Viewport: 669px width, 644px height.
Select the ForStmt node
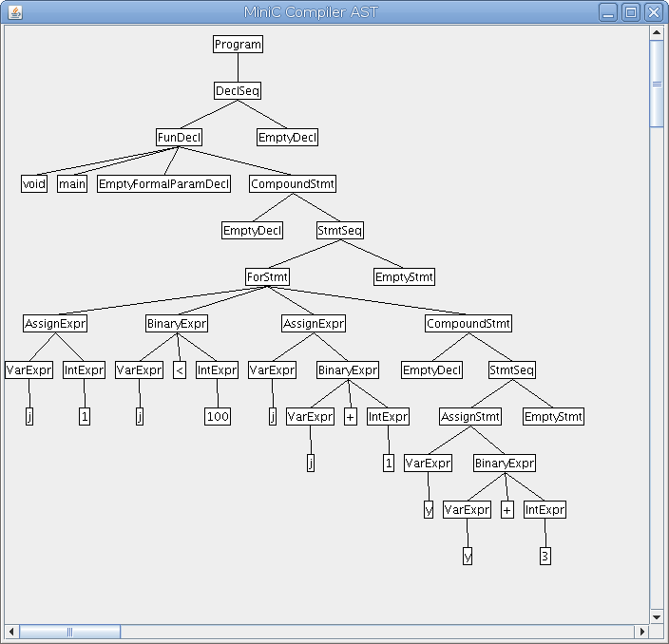(267, 277)
